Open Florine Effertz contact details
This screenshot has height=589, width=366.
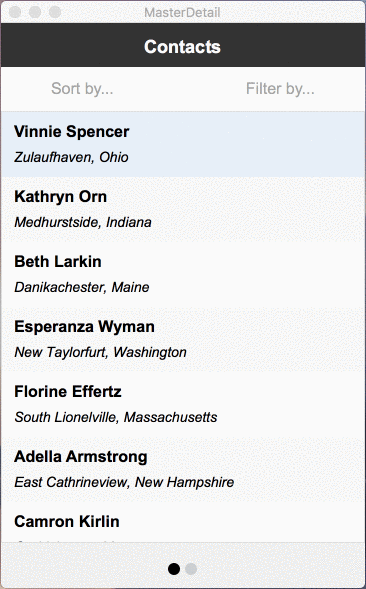click(x=183, y=404)
